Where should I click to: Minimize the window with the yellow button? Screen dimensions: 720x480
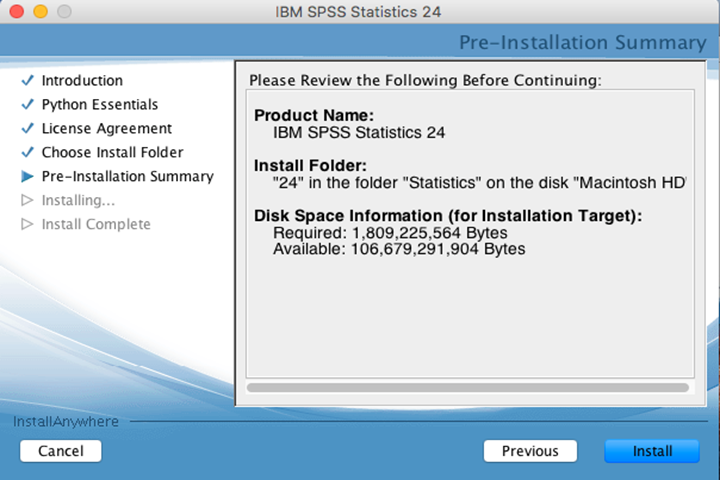pyautogui.click(x=40, y=11)
